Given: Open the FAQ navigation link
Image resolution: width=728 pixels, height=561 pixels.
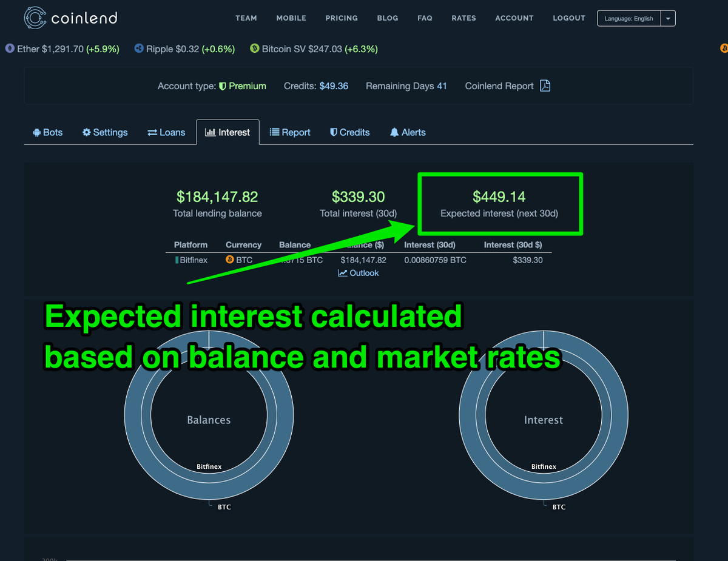Looking at the screenshot, I should [x=425, y=18].
